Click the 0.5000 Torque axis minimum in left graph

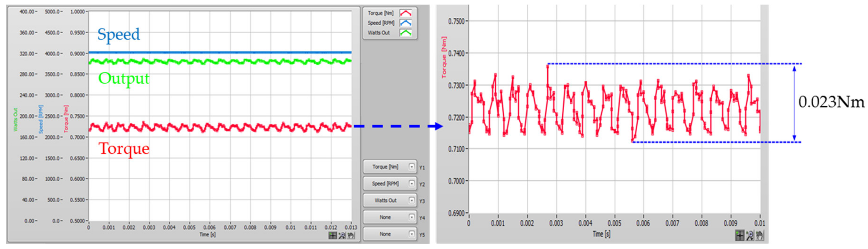click(77, 221)
